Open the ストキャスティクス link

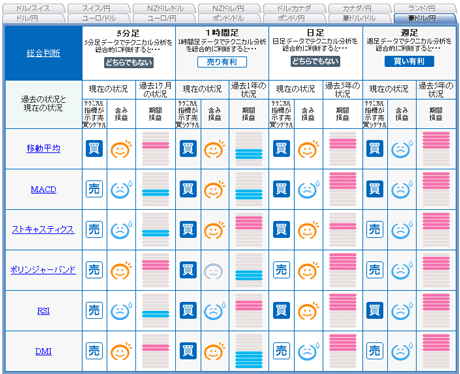tap(43, 230)
